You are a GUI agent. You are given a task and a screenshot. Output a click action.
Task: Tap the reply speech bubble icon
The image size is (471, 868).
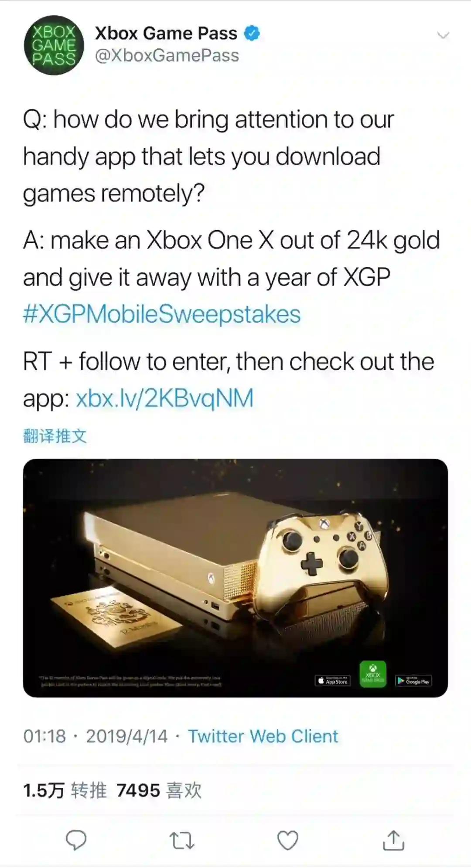tap(76, 840)
